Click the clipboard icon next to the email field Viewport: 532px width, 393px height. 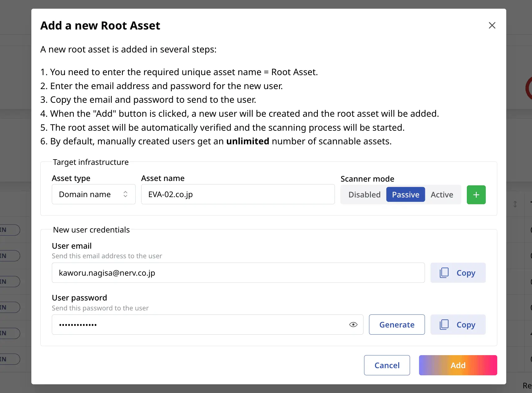point(444,273)
